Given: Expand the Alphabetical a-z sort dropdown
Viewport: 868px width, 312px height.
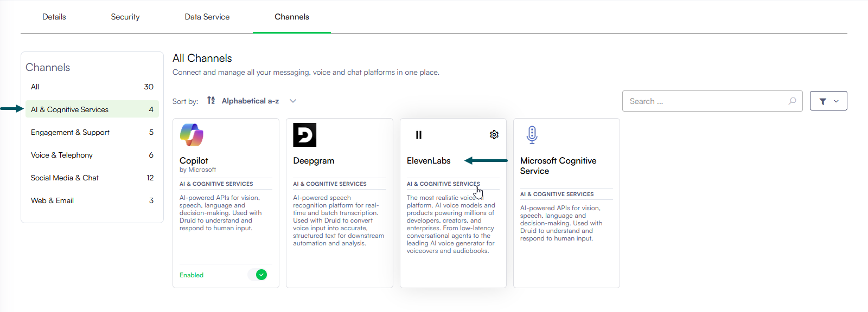Looking at the screenshot, I should tap(293, 101).
